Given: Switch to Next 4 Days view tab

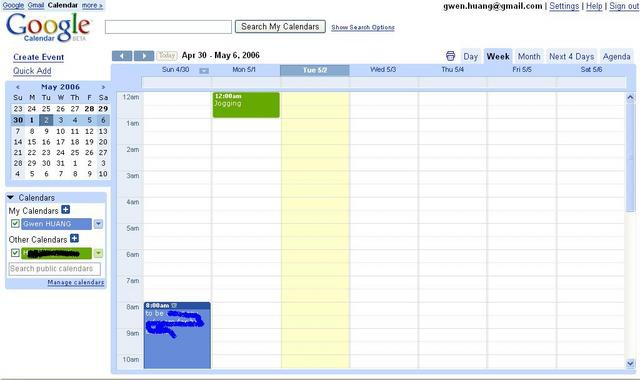Looking at the screenshot, I should [x=571, y=56].
